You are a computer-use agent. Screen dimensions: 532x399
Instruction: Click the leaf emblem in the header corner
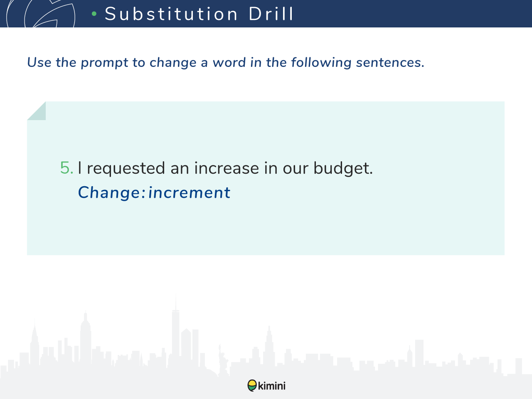41,14
